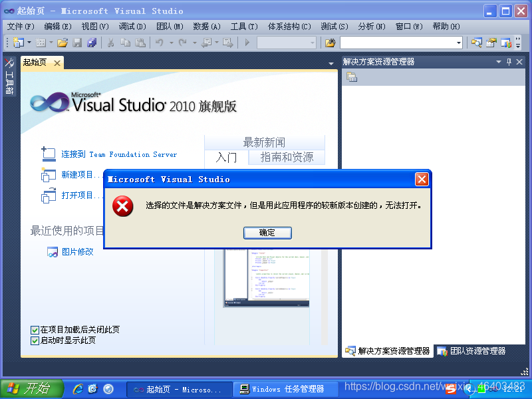Click the code editor thumbnail image
Image resolution: width=532 pixels, height=399 pixels.
(267, 278)
